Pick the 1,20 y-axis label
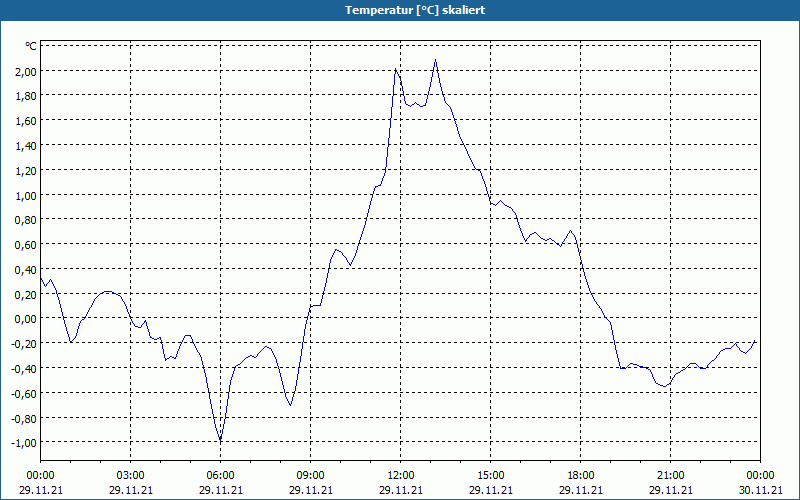This screenshot has width=800, height=500. pos(26,170)
